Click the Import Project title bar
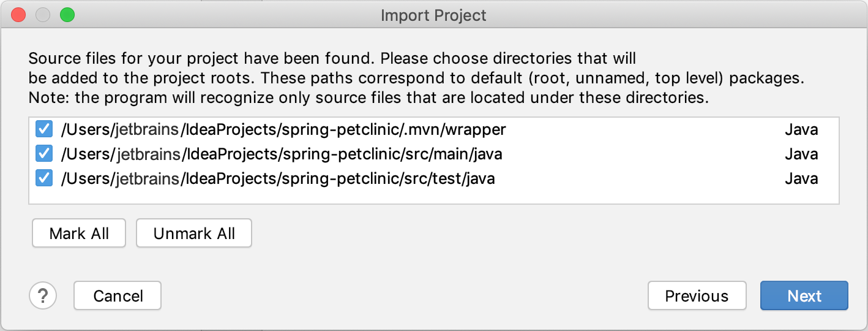Screen dimensions: 868x331 (x=433, y=15)
